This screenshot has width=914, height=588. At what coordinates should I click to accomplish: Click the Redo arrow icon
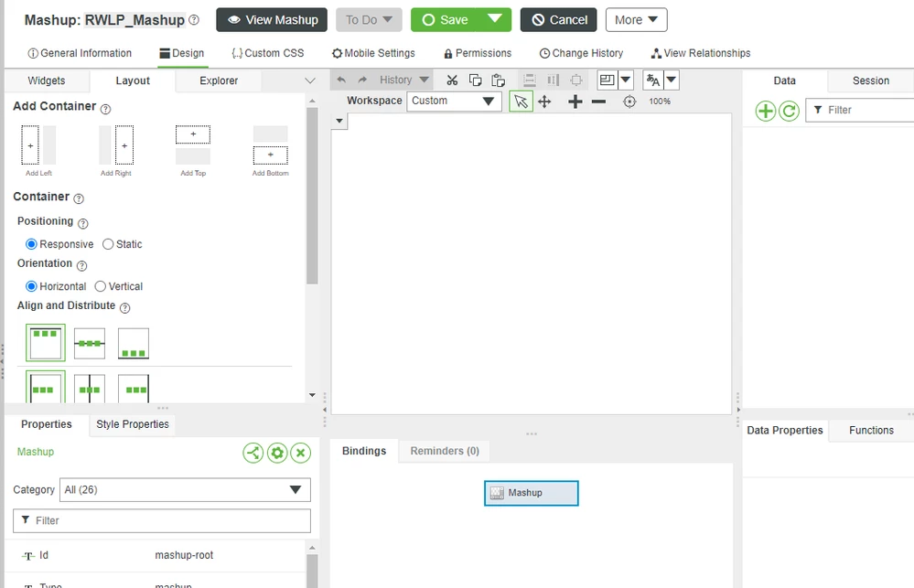(x=362, y=80)
